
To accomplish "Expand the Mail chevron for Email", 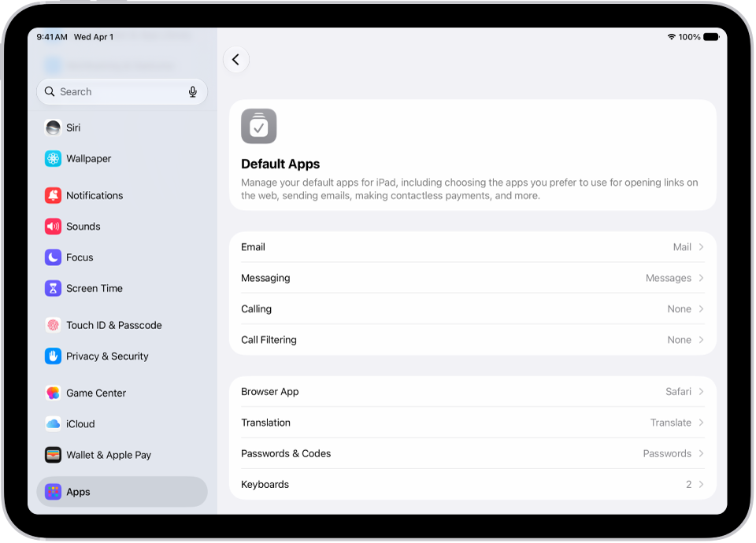I will (x=701, y=247).
